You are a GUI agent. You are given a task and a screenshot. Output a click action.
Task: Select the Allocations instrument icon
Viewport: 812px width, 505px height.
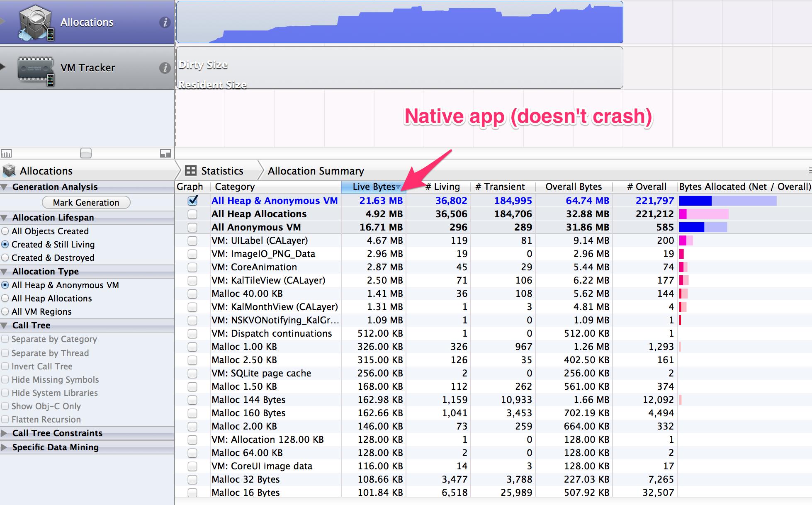coord(36,23)
